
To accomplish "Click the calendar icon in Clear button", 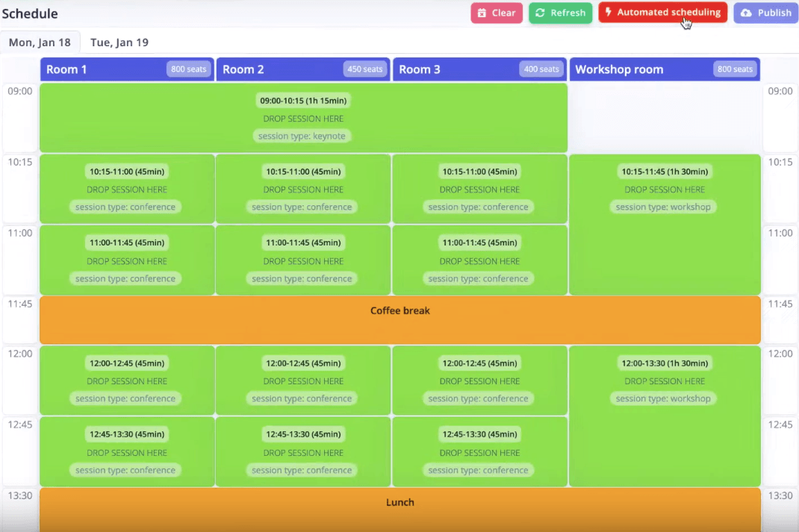I will tap(482, 13).
